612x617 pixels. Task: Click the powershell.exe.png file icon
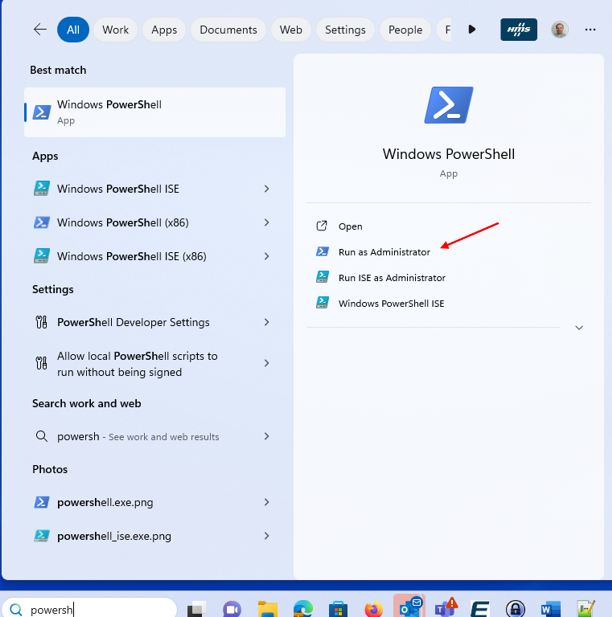pos(41,502)
